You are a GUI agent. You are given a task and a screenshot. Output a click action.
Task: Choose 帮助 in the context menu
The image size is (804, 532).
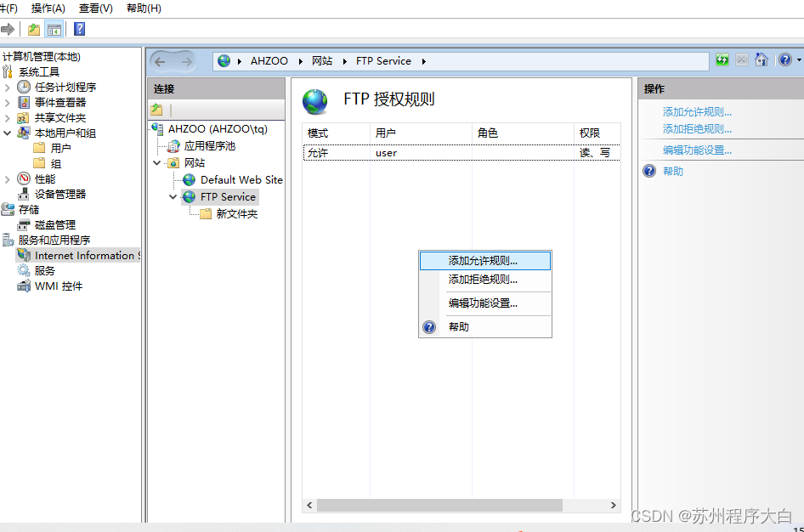click(x=485, y=326)
